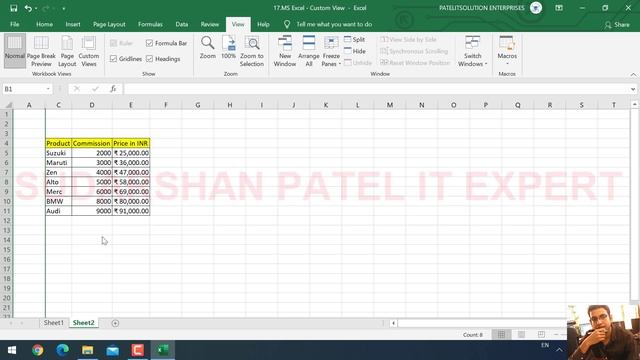Click the vertical scrollbar up arrow
Image resolution: width=640 pixels, height=360 pixels.
pyautogui.click(x=634, y=105)
